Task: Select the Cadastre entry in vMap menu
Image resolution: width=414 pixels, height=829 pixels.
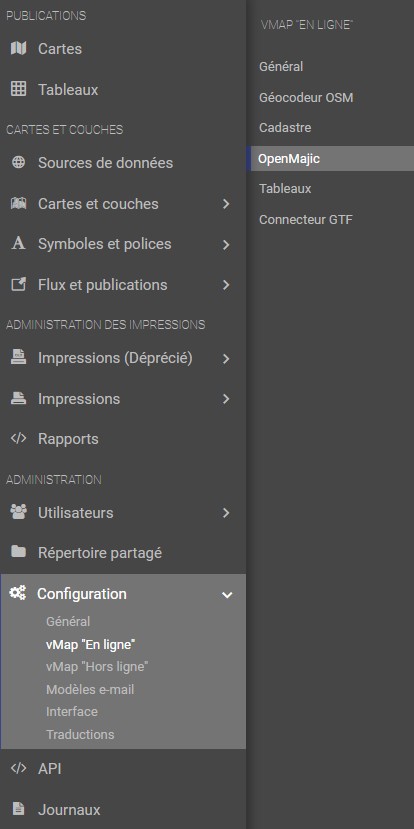Action: [x=285, y=127]
